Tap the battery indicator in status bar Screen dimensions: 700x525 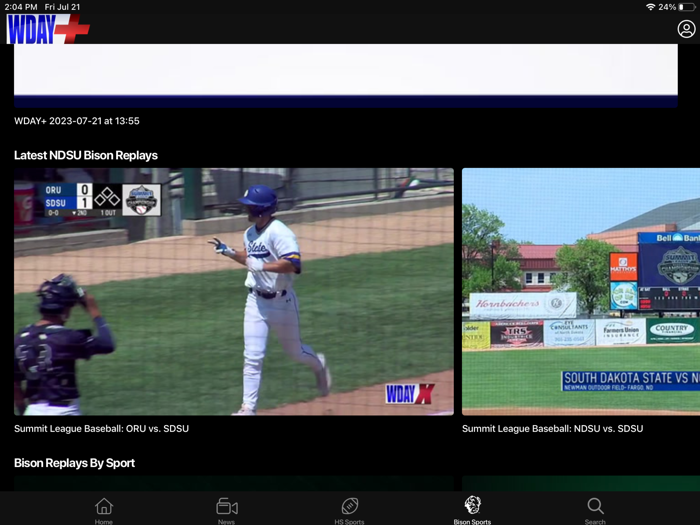tap(687, 7)
